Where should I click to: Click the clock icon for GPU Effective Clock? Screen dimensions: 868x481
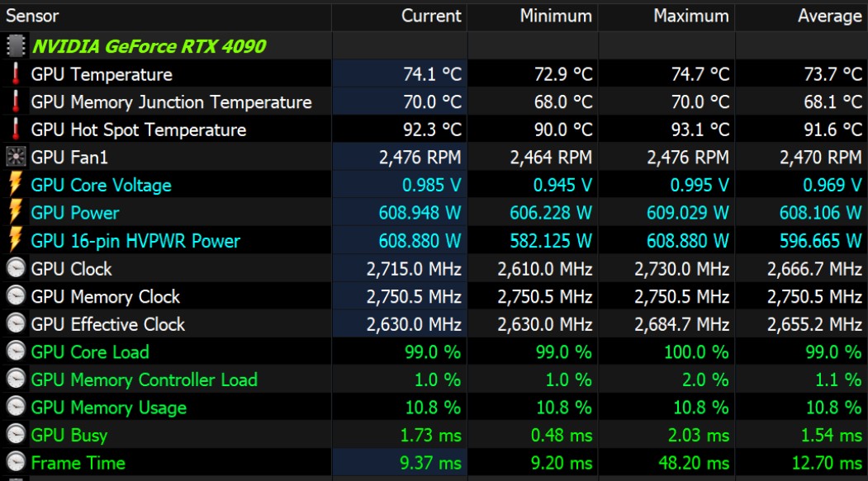16,323
